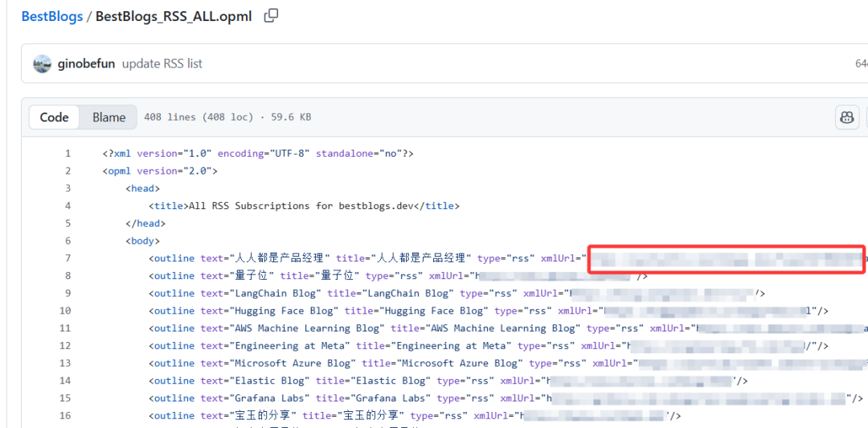
Task: Open the commit hash starting with 64
Action: coord(860,64)
